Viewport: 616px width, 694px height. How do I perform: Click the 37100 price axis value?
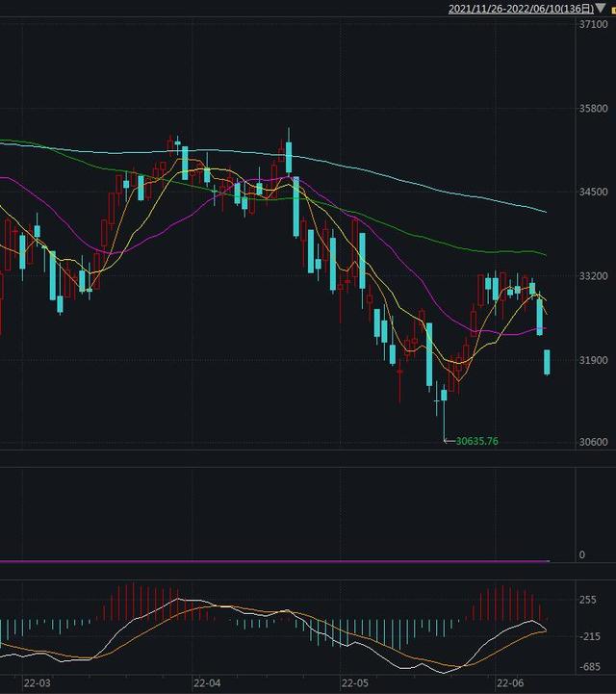[594, 24]
